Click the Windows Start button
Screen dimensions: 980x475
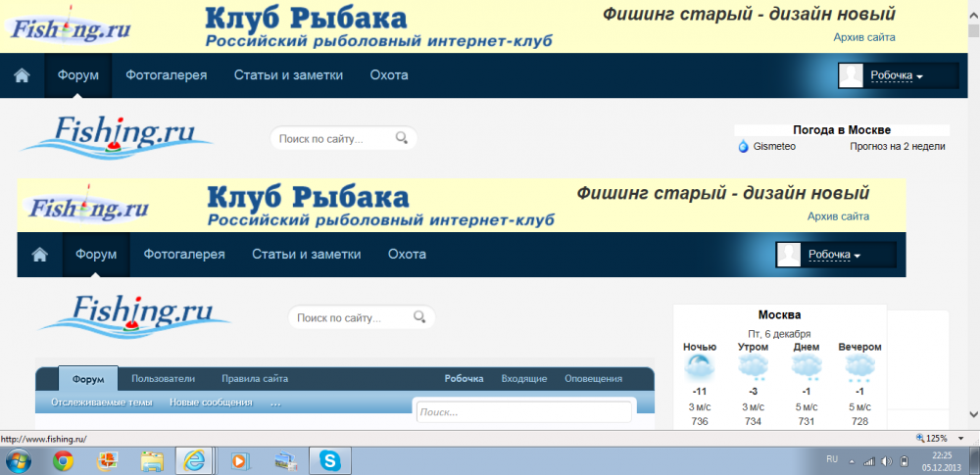tap(19, 460)
